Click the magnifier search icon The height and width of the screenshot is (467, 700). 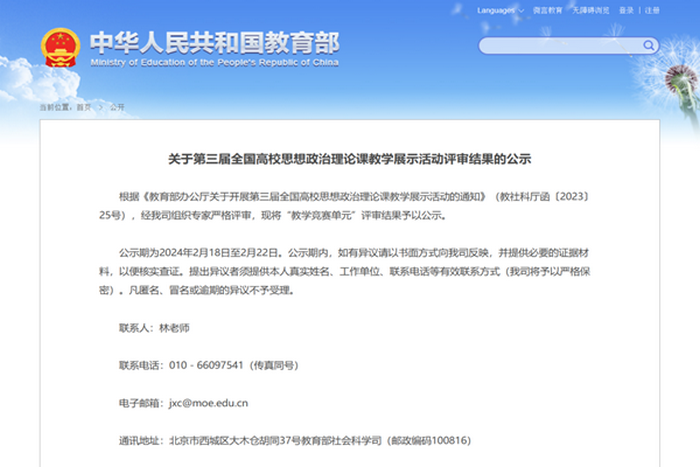(x=649, y=45)
